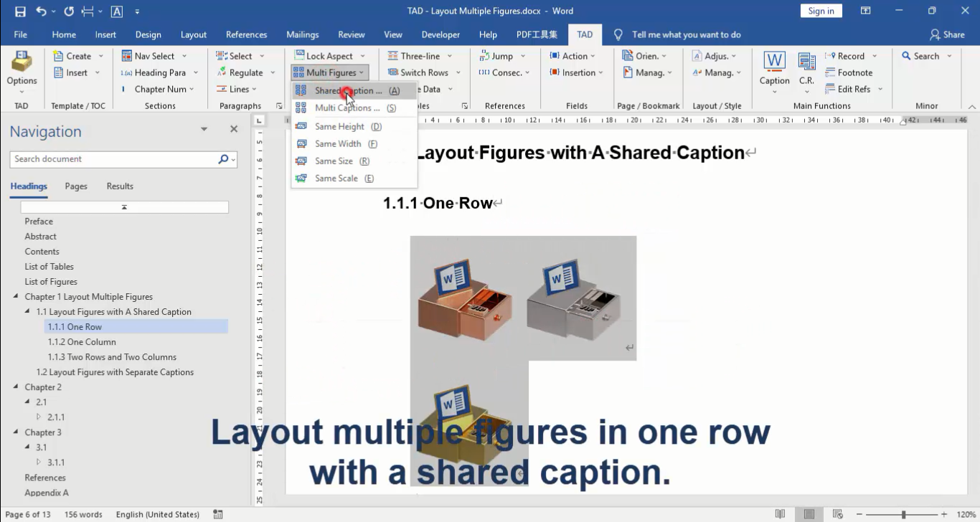The height and width of the screenshot is (522, 980).
Task: Choose Same Scale option
Action: [x=354, y=179]
